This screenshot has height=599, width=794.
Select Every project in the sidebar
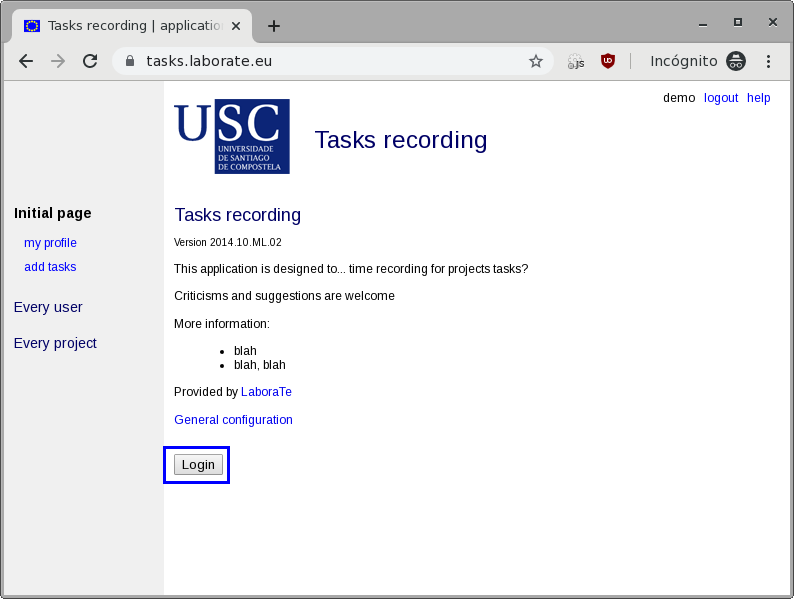click(x=55, y=343)
